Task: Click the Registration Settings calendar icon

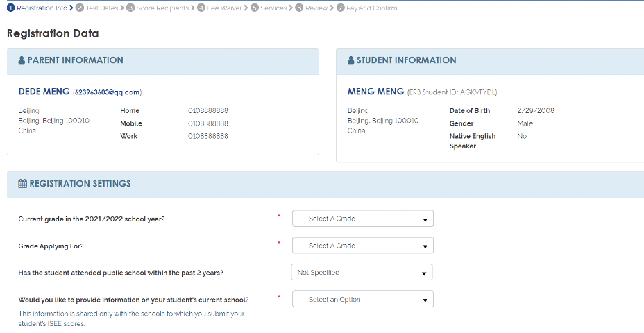Action: click(x=22, y=184)
